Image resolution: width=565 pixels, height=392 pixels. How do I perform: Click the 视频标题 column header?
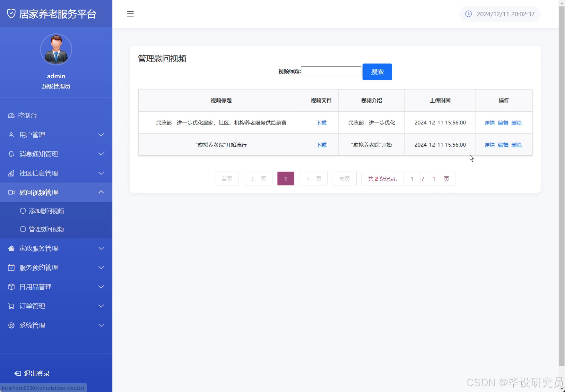[221, 100]
